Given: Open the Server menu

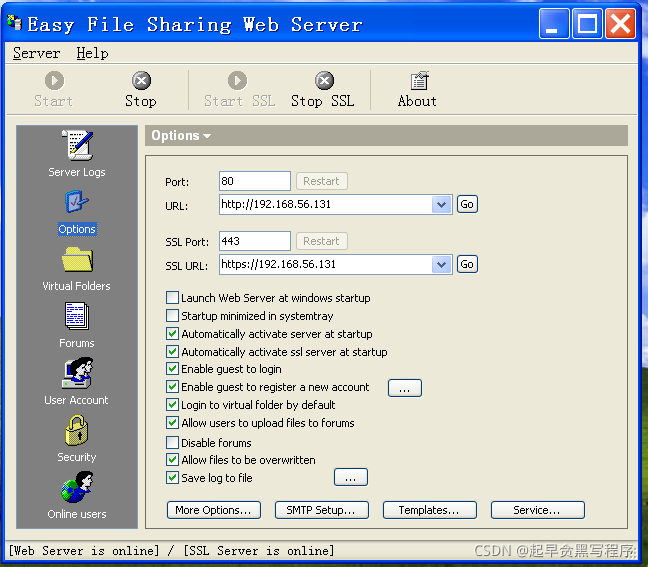Looking at the screenshot, I should 36,53.
